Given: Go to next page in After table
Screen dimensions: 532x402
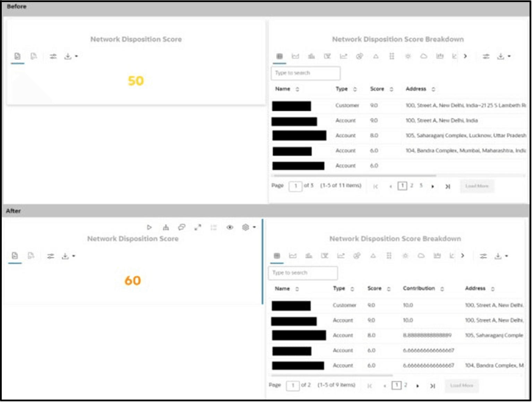Looking at the screenshot, I should tap(418, 386).
